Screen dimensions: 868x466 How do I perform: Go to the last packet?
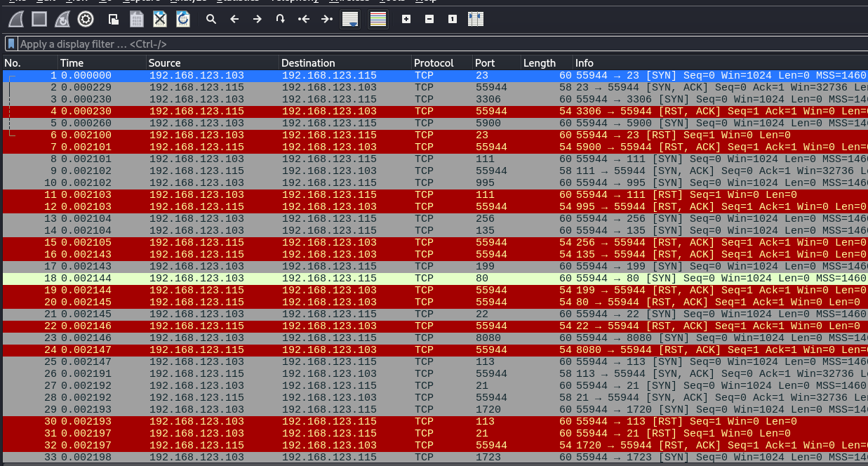[326, 19]
